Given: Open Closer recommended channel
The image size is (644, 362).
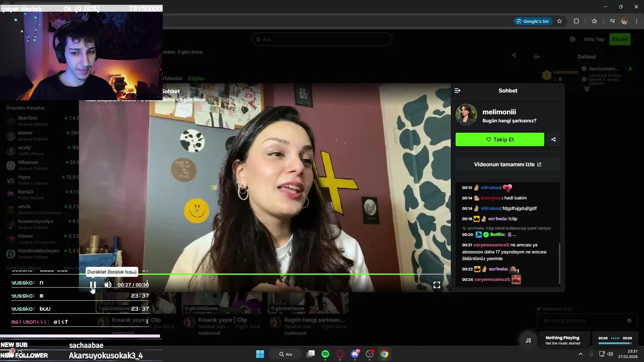Looking at the screenshot, I should tap(42, 239).
